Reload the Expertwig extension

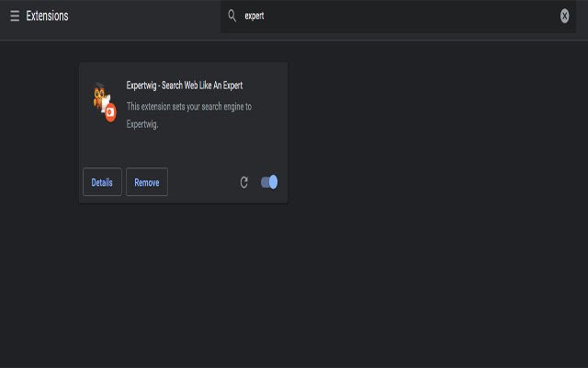coord(243,182)
